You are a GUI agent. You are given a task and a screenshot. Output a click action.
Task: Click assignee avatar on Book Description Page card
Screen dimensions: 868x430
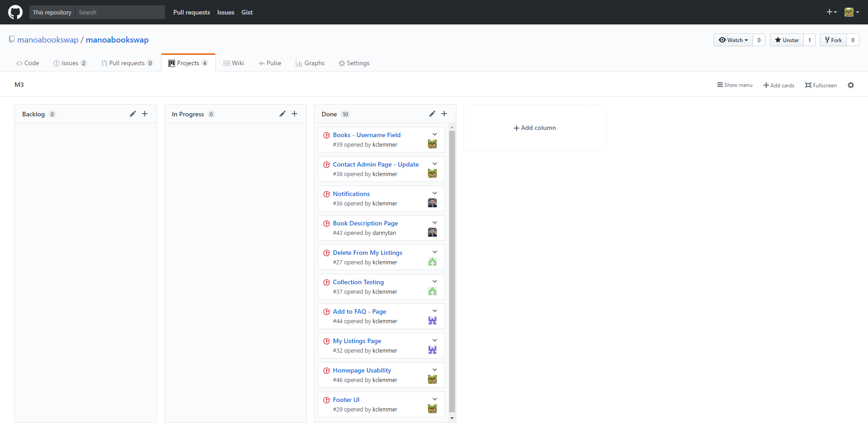point(432,232)
